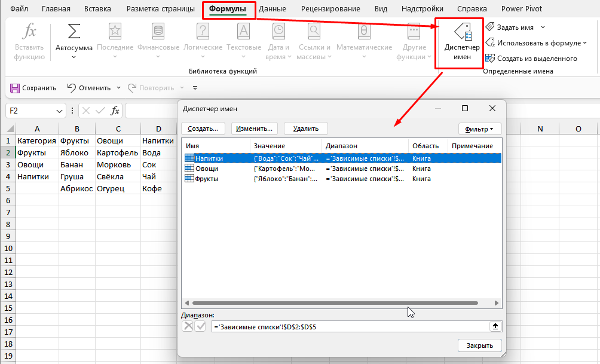Open the Name Box dropdown arrow
Screen dimensions: 600x364
click(59, 111)
